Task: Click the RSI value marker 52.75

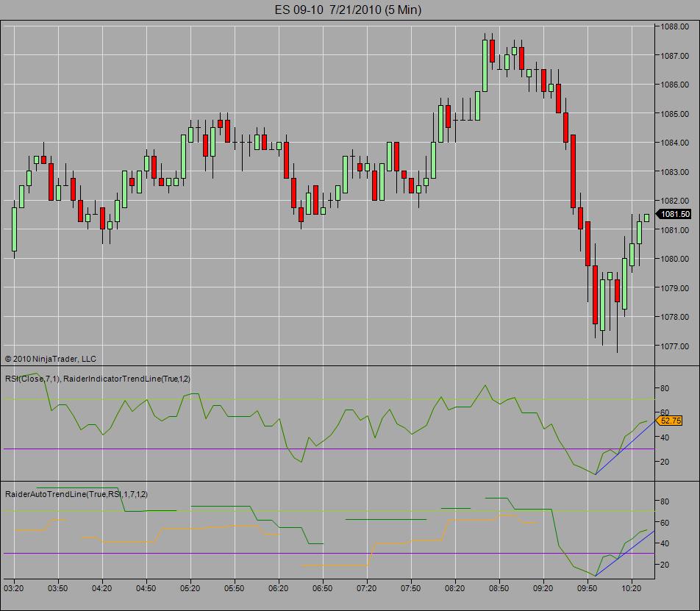Action: [x=669, y=421]
